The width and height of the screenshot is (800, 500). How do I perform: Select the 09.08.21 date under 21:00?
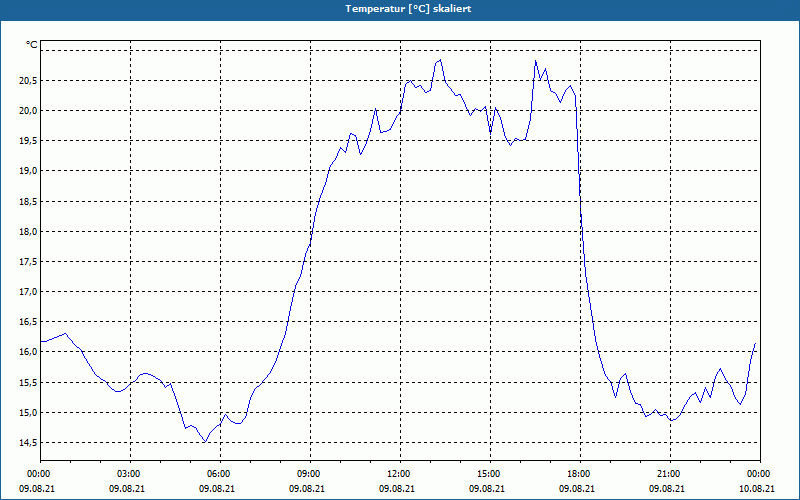click(667, 489)
